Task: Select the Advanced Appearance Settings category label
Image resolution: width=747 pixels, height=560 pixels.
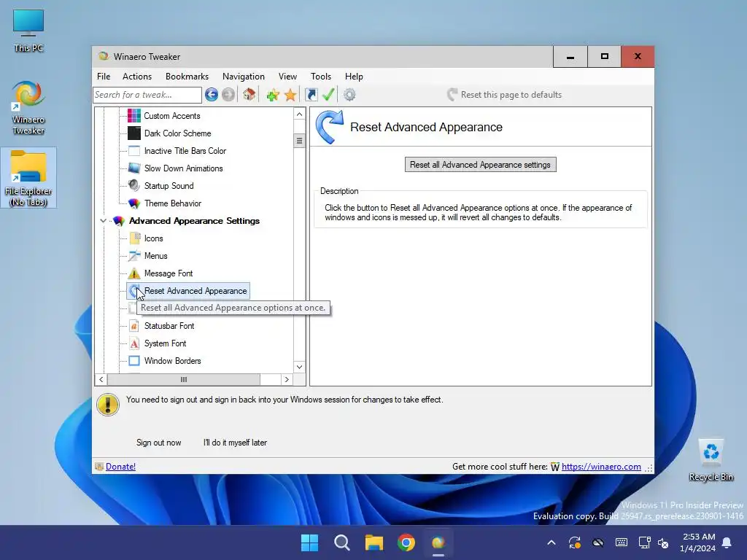Action: pos(194,221)
